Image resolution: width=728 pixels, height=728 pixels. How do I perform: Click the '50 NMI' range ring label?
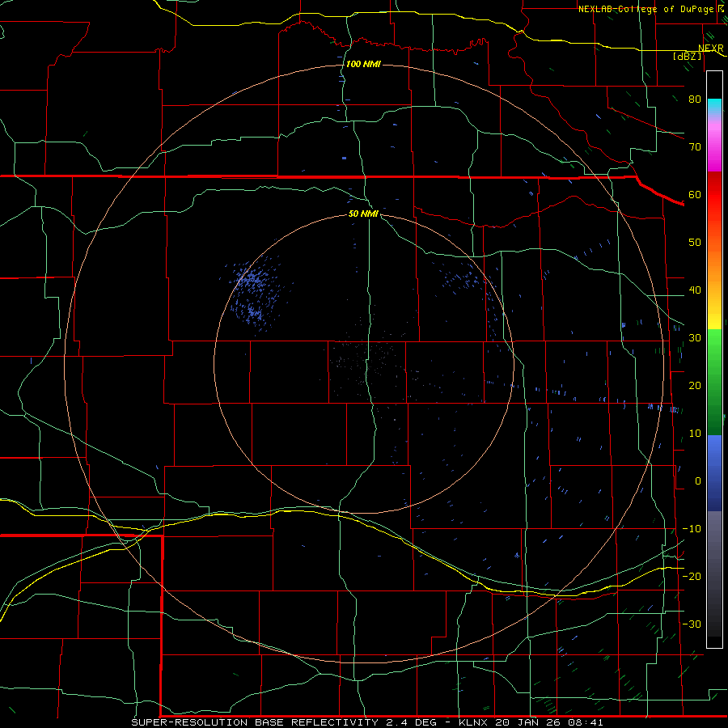tap(363, 214)
